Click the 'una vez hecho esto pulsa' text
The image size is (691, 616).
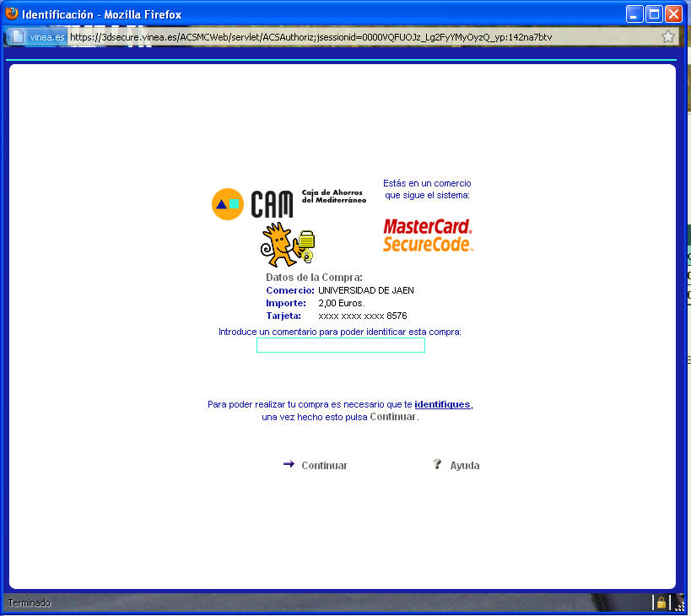pyautogui.click(x=315, y=417)
